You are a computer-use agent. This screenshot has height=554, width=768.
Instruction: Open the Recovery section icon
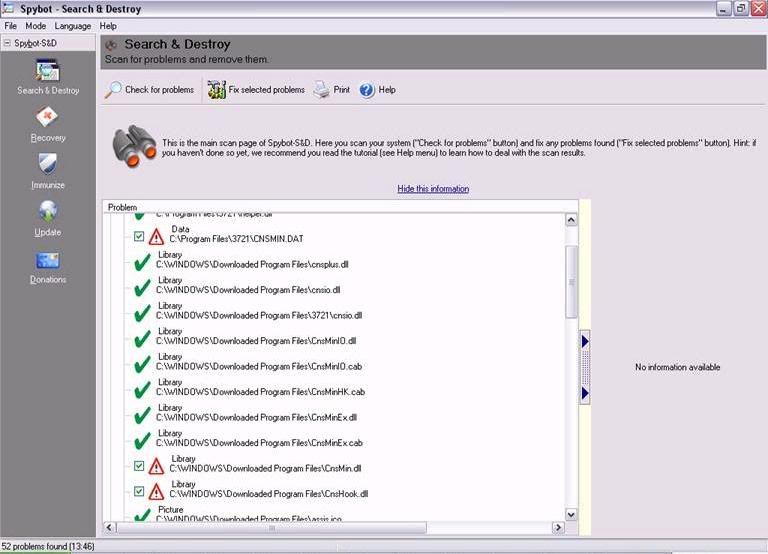click(47, 118)
